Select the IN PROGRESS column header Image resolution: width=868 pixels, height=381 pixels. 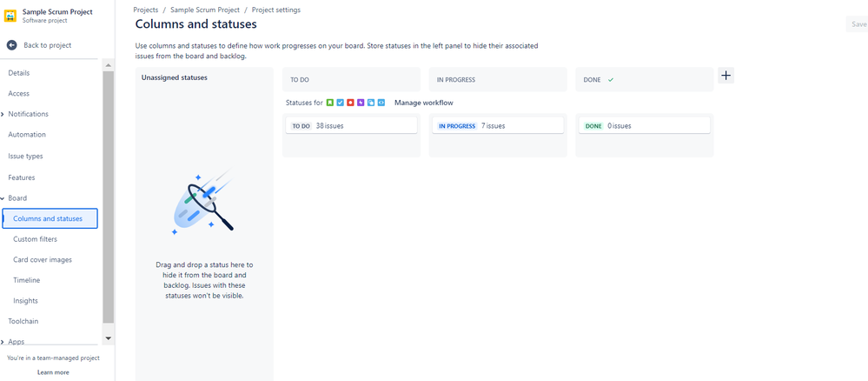(498, 79)
